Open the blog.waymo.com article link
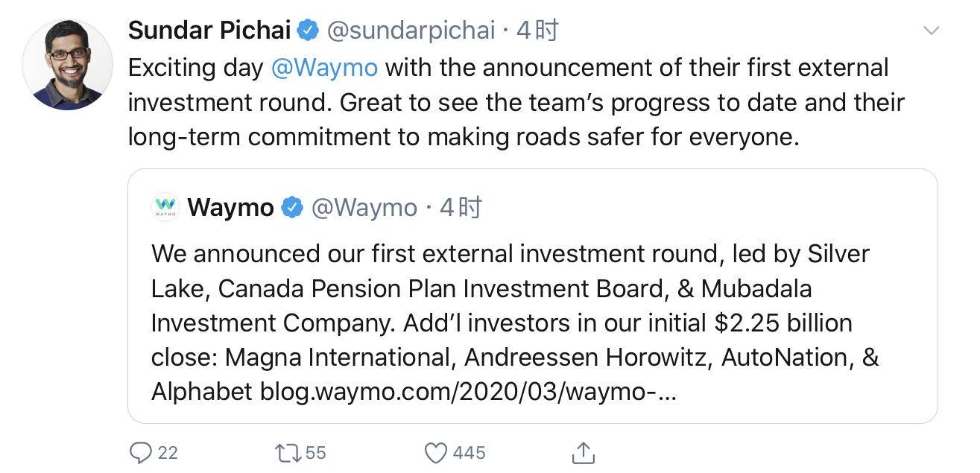This screenshot has height=473, width=980. [468, 391]
